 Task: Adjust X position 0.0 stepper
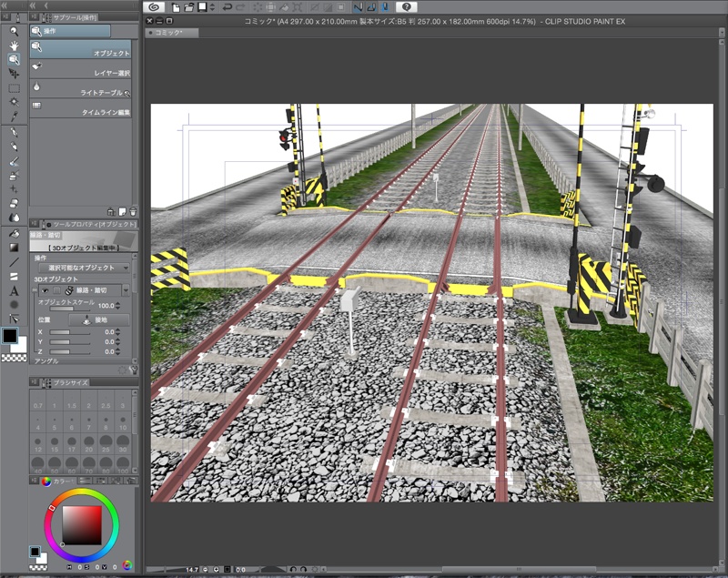[118, 332]
